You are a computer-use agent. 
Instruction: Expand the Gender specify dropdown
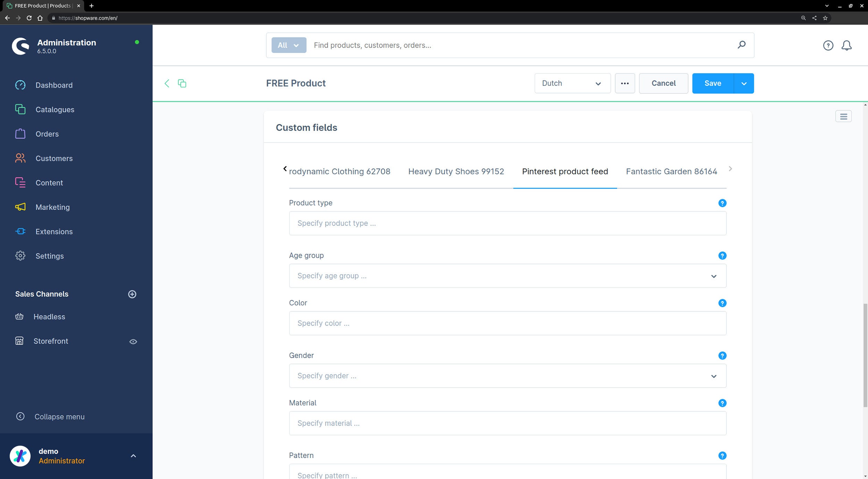pos(713,376)
